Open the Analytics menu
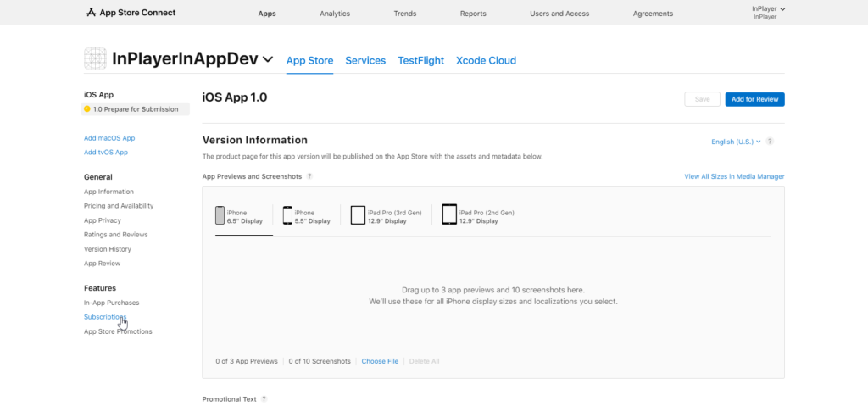The image size is (868, 406). (x=335, y=14)
